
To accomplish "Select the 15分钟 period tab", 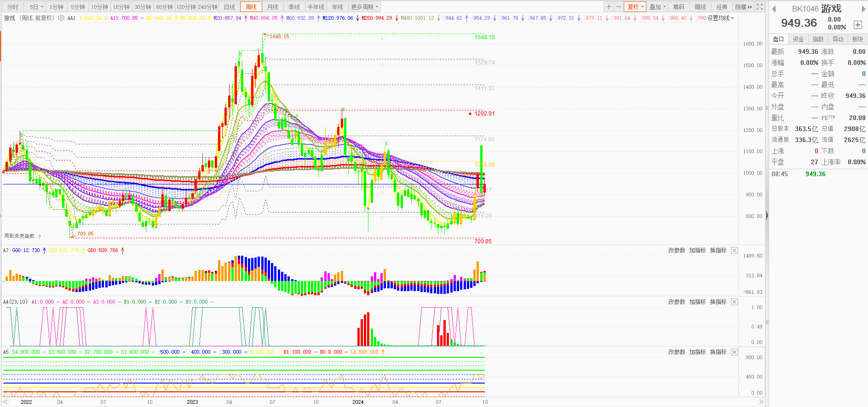I will (121, 7).
